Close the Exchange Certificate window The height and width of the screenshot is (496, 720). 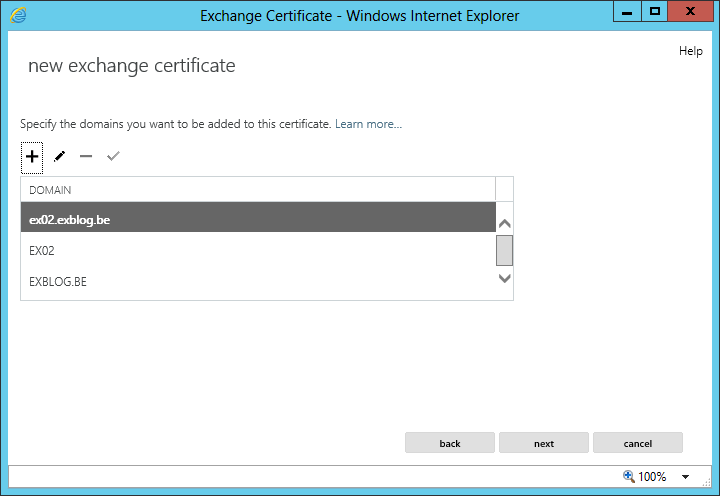[x=690, y=11]
